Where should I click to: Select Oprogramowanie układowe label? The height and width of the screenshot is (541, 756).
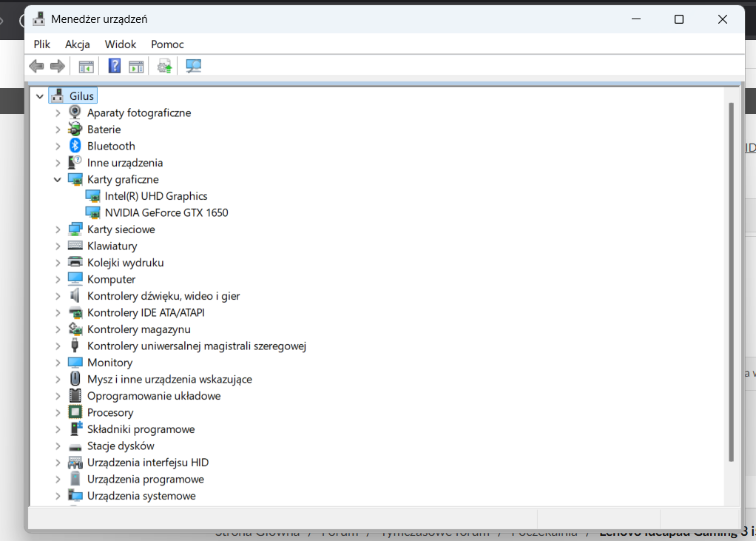coord(154,395)
